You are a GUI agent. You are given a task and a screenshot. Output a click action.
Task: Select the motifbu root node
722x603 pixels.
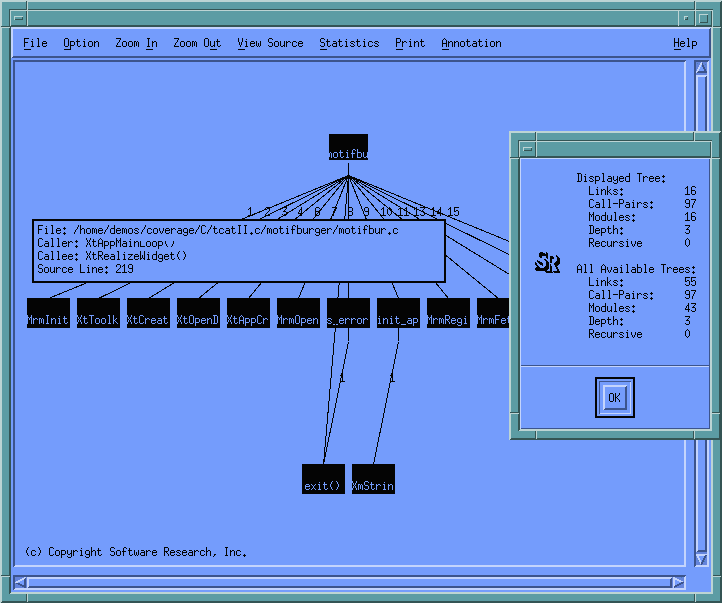[x=348, y=148]
